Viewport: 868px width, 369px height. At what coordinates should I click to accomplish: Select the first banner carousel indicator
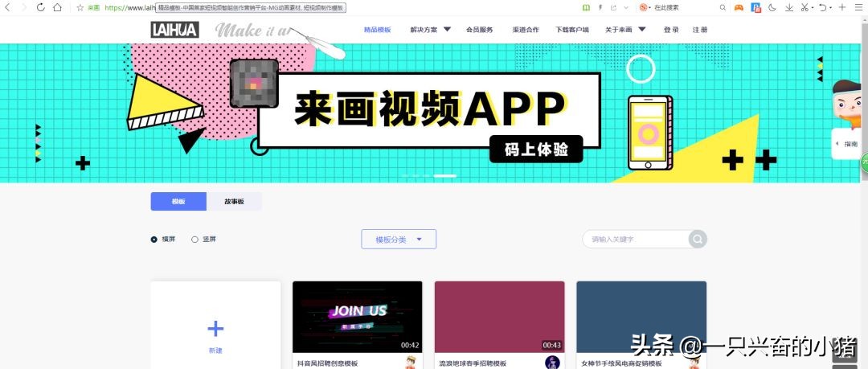[404, 175]
